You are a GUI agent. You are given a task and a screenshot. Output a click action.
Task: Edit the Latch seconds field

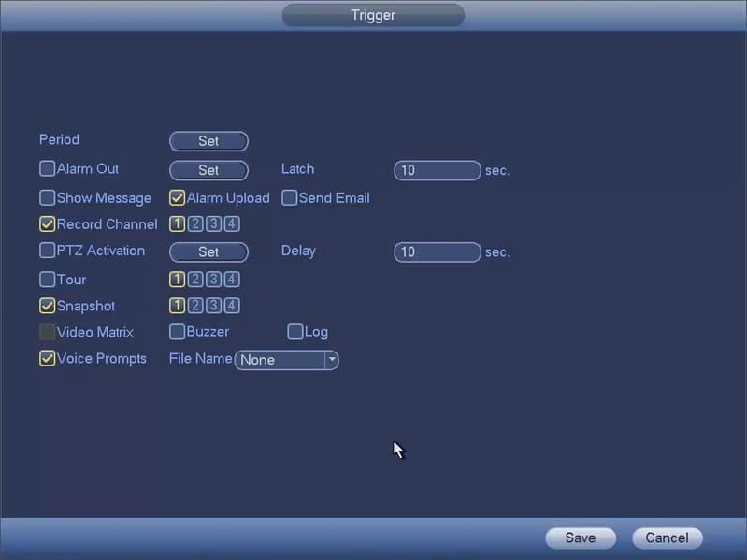[438, 170]
